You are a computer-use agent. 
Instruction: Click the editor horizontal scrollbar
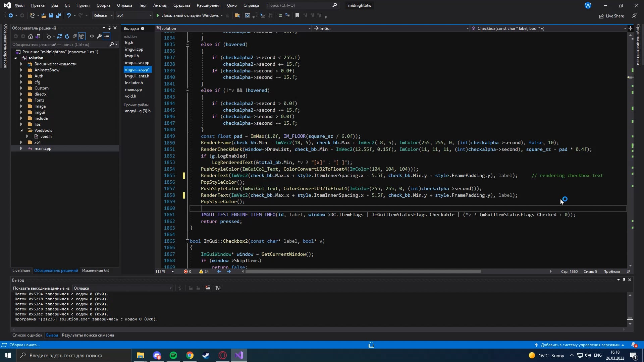[362, 271]
